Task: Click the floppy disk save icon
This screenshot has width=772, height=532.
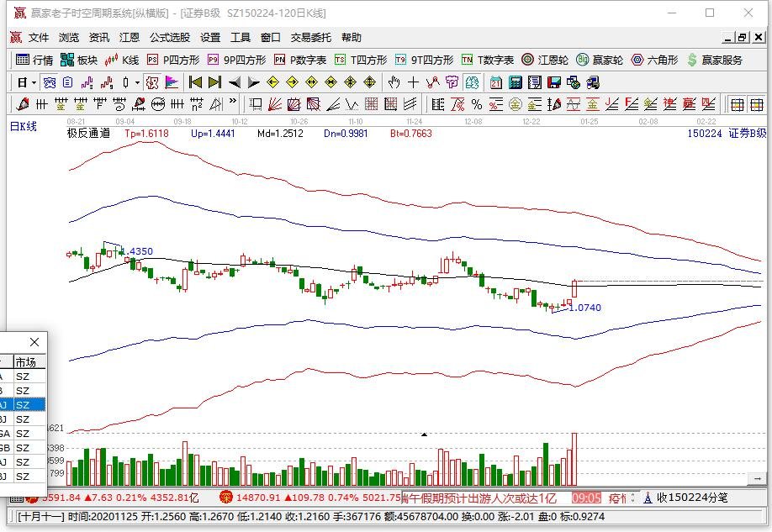Action: pos(554,82)
